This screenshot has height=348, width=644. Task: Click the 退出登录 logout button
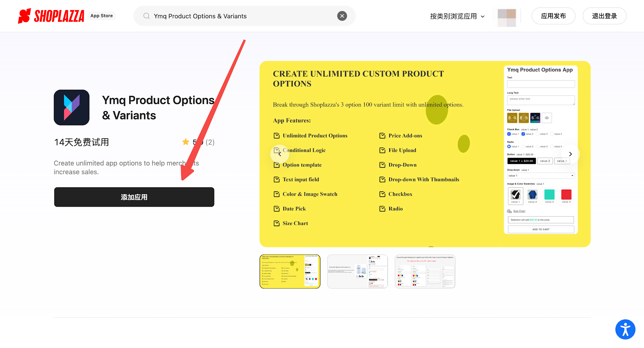[604, 16]
